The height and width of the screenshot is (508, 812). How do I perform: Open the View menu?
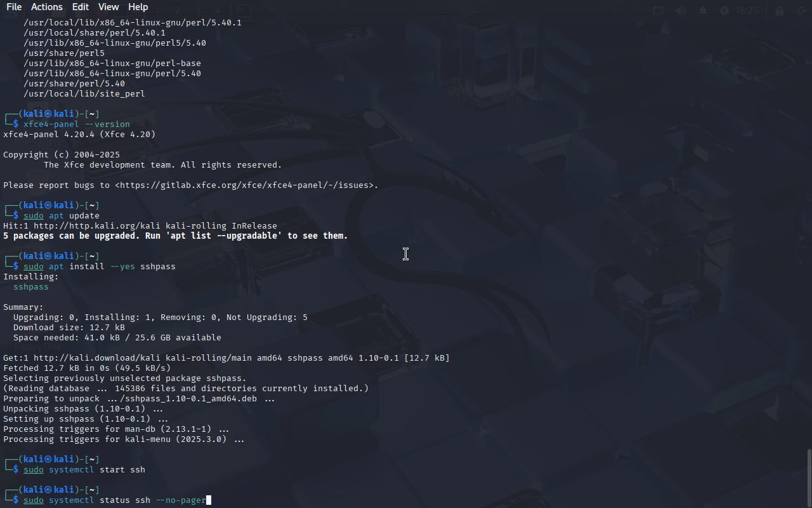(x=108, y=7)
